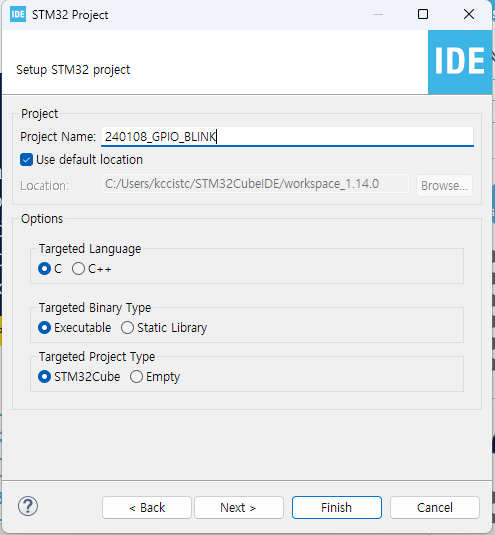Image resolution: width=495 pixels, height=535 pixels.
Task: Click Finish to create project
Action: (336, 508)
